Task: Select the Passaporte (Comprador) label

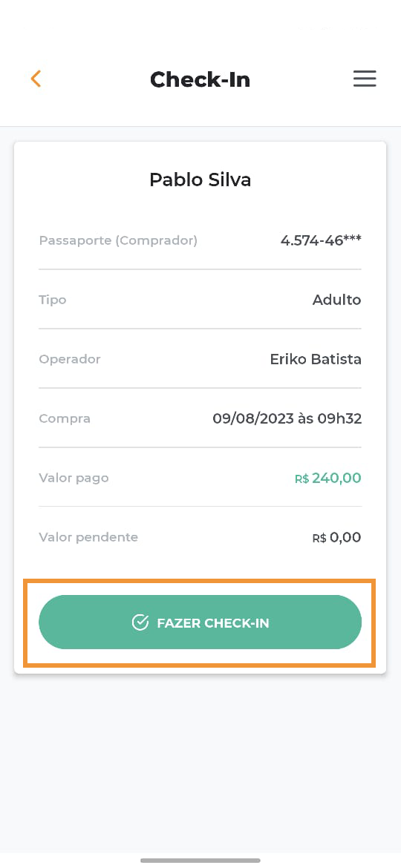Action: tap(118, 241)
